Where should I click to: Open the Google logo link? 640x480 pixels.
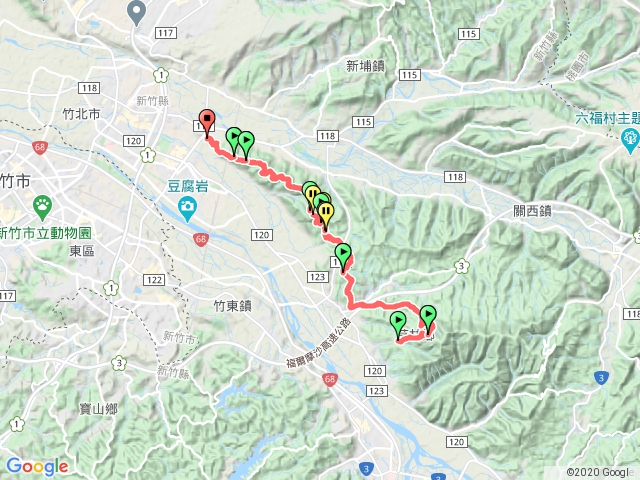click(37, 467)
